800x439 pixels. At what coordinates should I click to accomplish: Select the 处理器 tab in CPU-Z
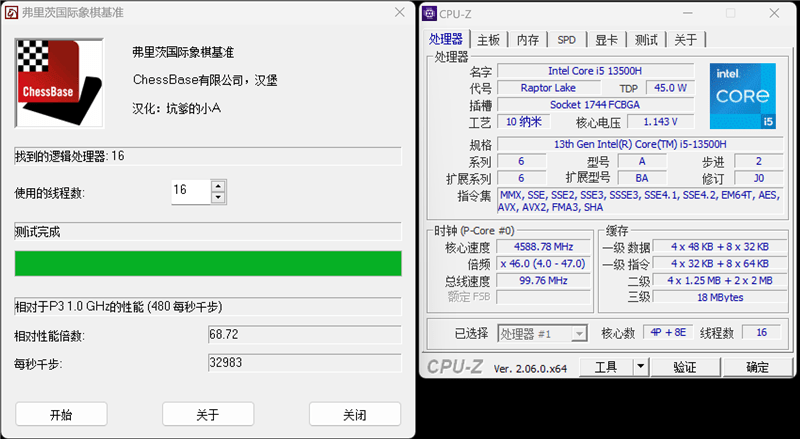tap(445, 39)
